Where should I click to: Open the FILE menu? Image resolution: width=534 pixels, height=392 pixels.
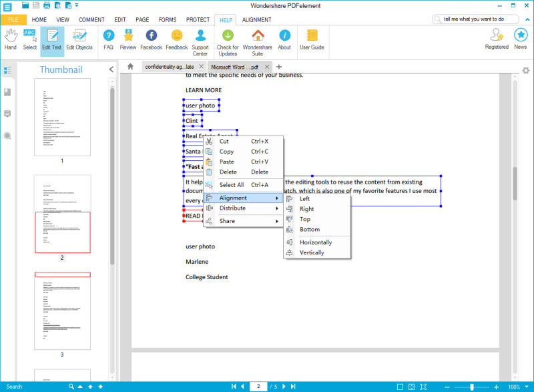(x=13, y=20)
